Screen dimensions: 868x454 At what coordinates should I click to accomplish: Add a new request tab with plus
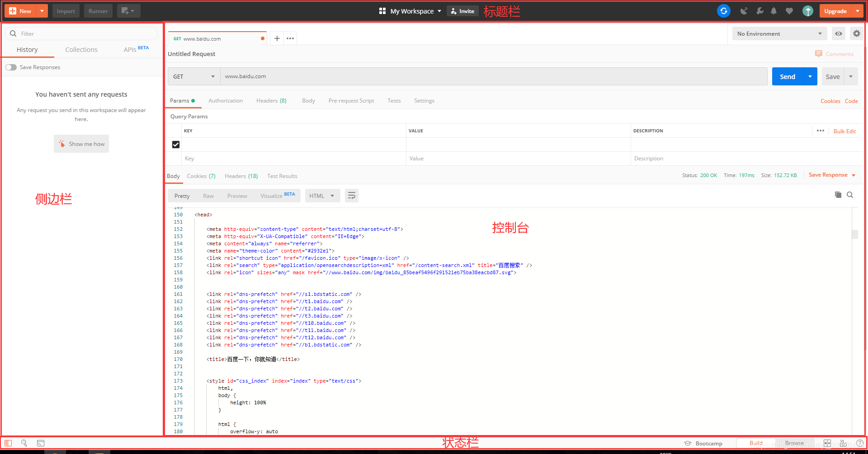277,38
